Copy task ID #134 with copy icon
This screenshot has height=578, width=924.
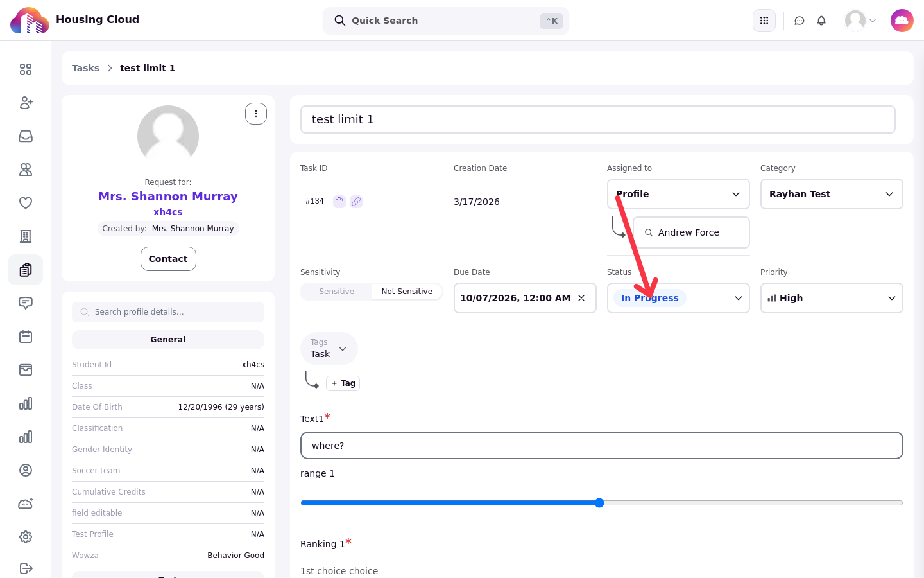click(339, 202)
